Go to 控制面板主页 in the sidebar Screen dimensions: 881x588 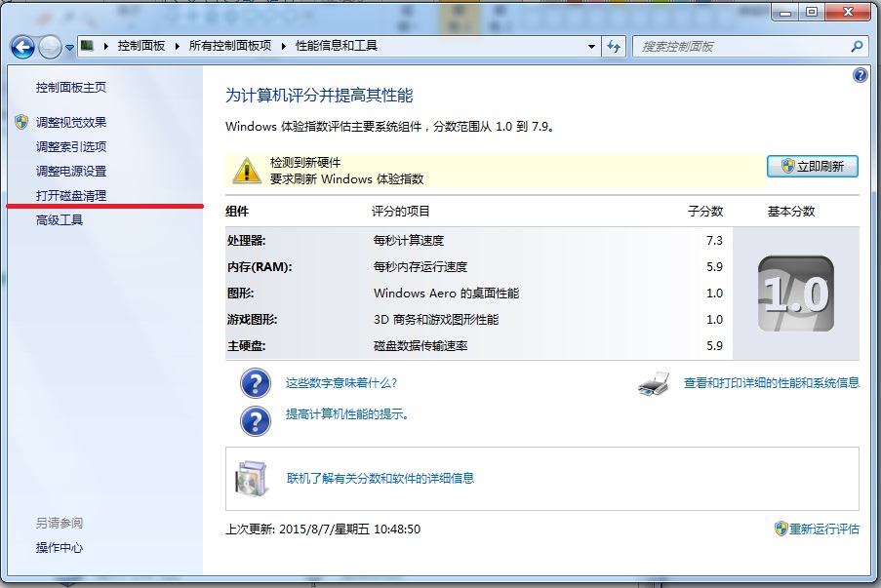pos(71,88)
